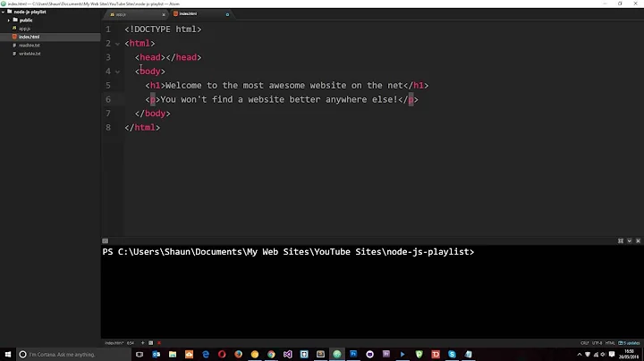The width and height of the screenshot is (644, 361).
Task: Open the volume control in system tray
Action: click(x=604, y=355)
